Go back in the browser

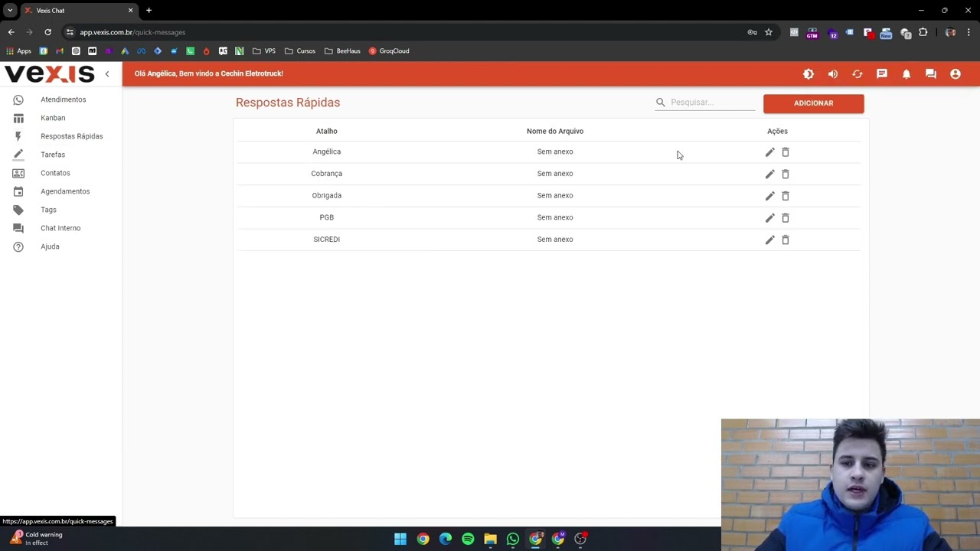pyautogui.click(x=11, y=32)
